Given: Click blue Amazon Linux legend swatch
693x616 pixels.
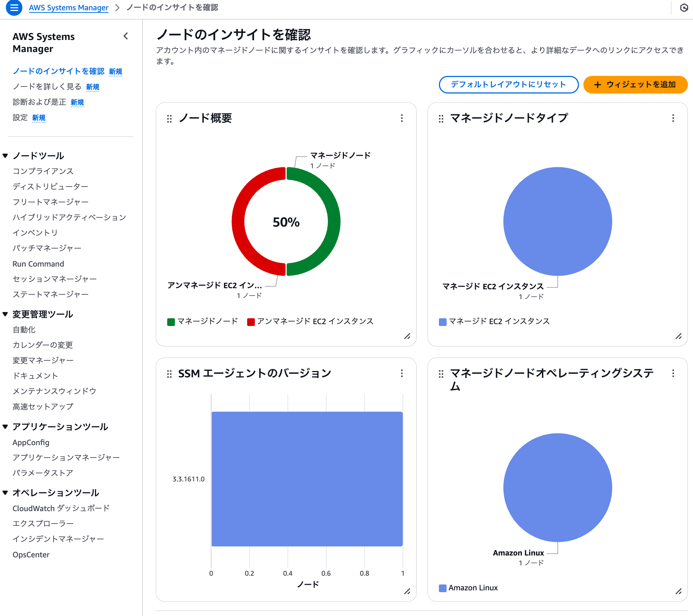Looking at the screenshot, I should [x=443, y=588].
